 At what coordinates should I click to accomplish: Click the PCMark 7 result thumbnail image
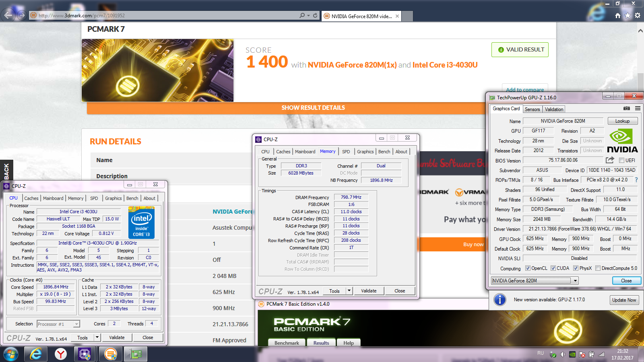point(157,70)
